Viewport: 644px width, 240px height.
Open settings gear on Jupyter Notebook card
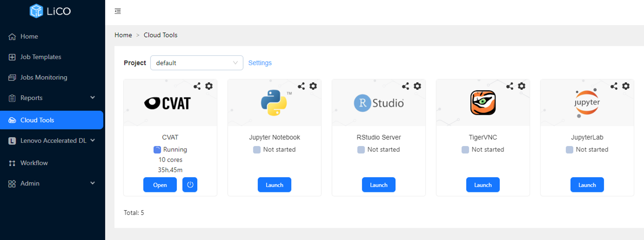pyautogui.click(x=313, y=86)
